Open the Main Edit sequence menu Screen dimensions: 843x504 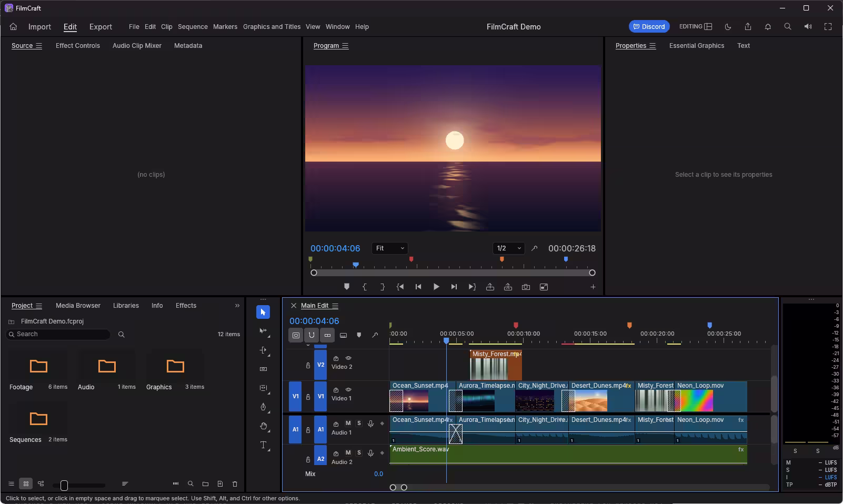tap(335, 306)
